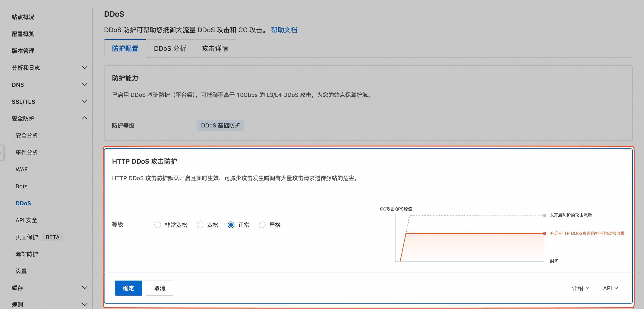
Task: Click the BETA badge beside 页面保护
Action: coord(52,237)
